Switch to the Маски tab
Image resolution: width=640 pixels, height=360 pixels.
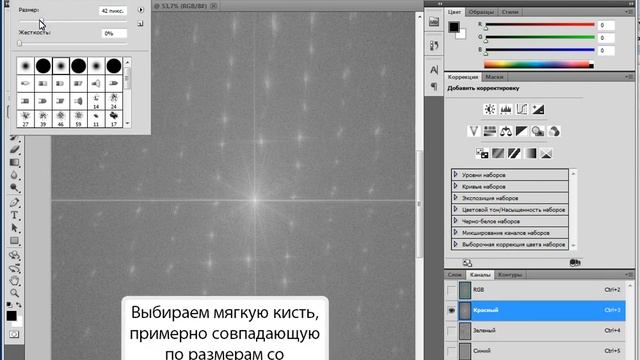point(494,77)
